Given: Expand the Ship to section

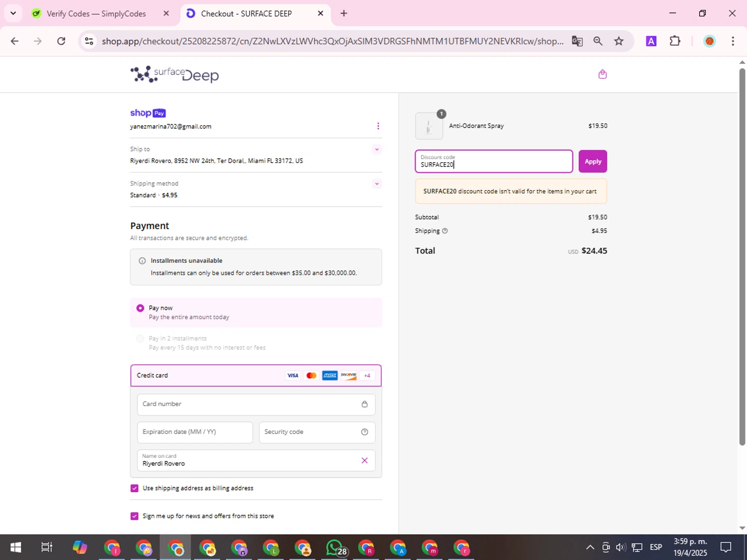Looking at the screenshot, I should point(377,149).
